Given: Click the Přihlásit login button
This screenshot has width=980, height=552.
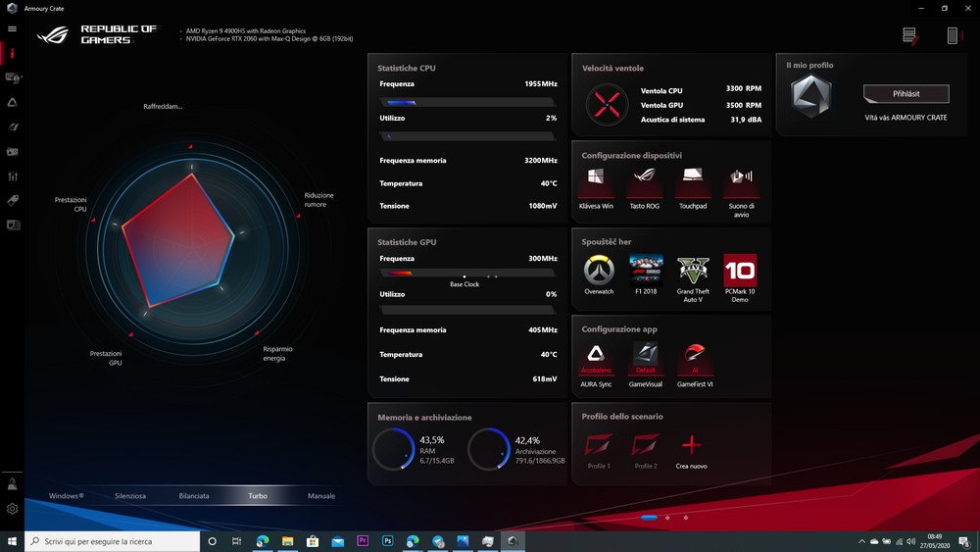Looking at the screenshot, I should coord(906,94).
